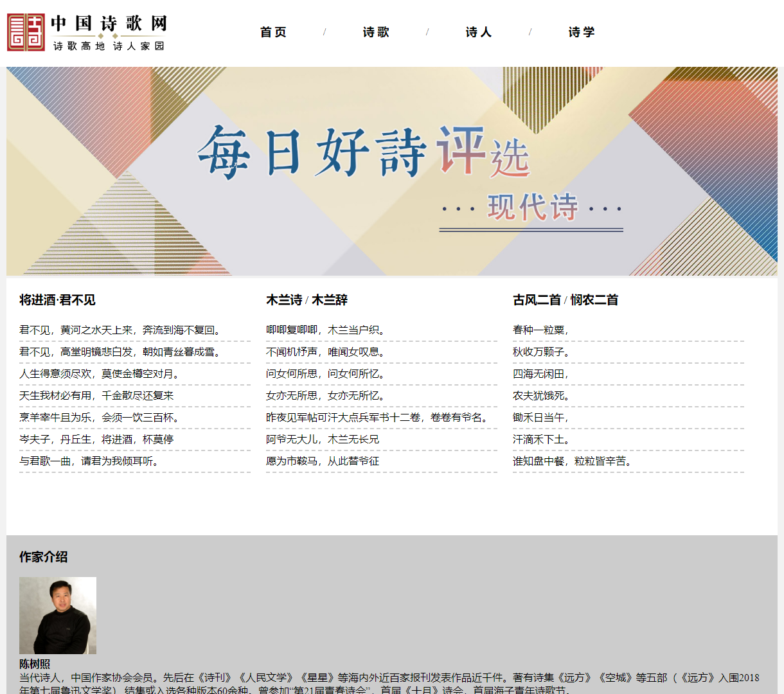784x694 pixels.
Task: Click the verse 君不见，黄河之水天上来
Action: point(120,328)
